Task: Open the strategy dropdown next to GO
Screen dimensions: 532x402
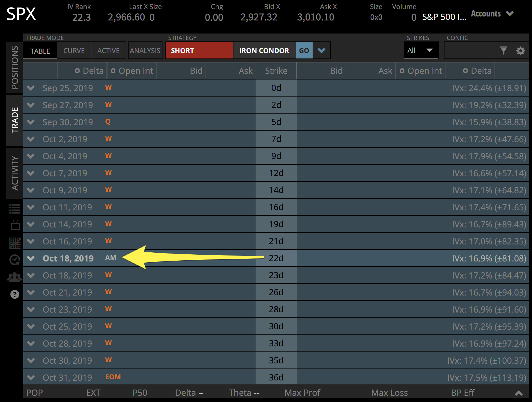Action: (321, 50)
